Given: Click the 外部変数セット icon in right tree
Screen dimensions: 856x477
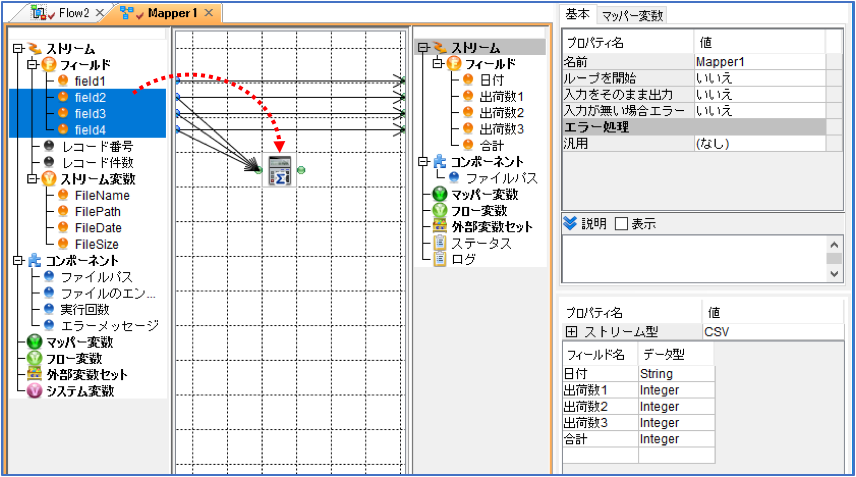Looking at the screenshot, I should [439, 226].
